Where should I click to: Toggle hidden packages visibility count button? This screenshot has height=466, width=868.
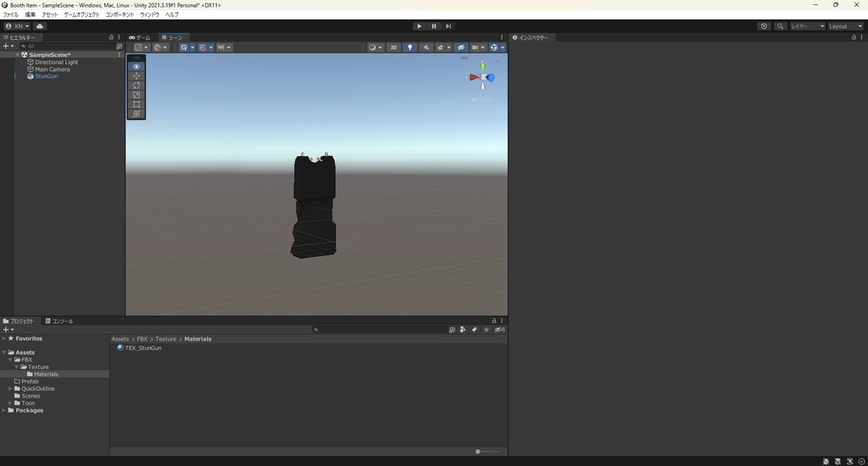click(499, 330)
